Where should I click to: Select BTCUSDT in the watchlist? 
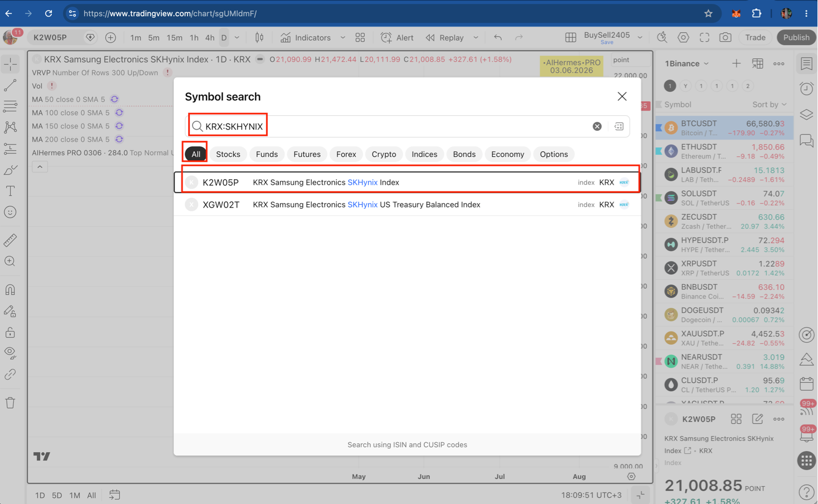(724, 128)
